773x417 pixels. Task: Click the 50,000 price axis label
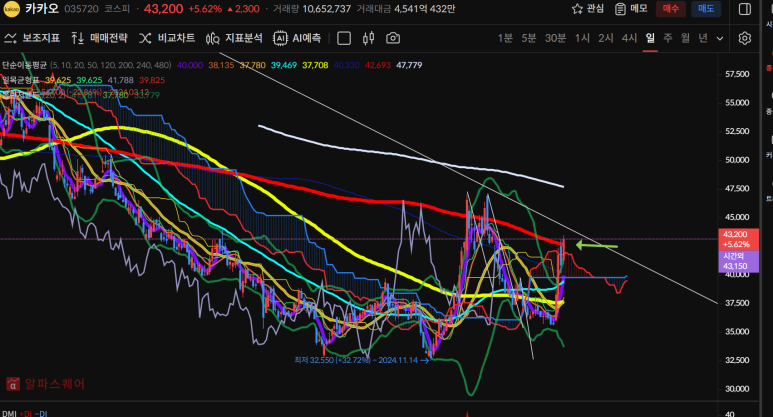(737, 160)
